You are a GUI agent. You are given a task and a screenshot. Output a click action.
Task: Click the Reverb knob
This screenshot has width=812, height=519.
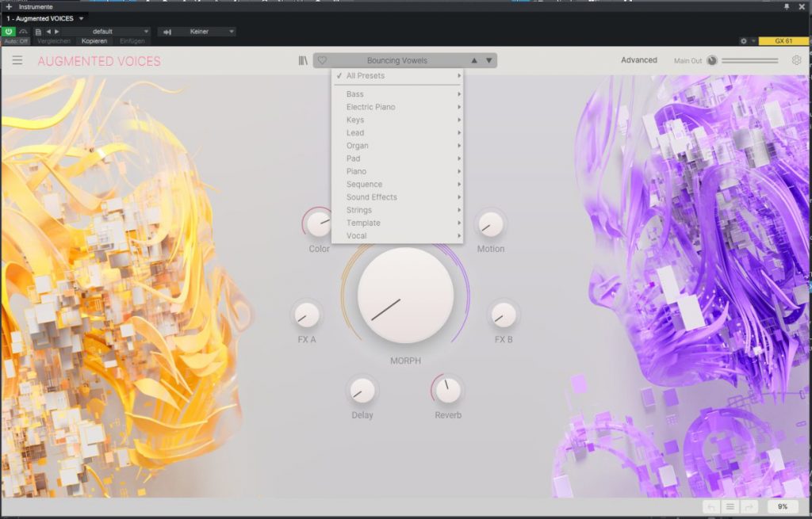coord(448,391)
